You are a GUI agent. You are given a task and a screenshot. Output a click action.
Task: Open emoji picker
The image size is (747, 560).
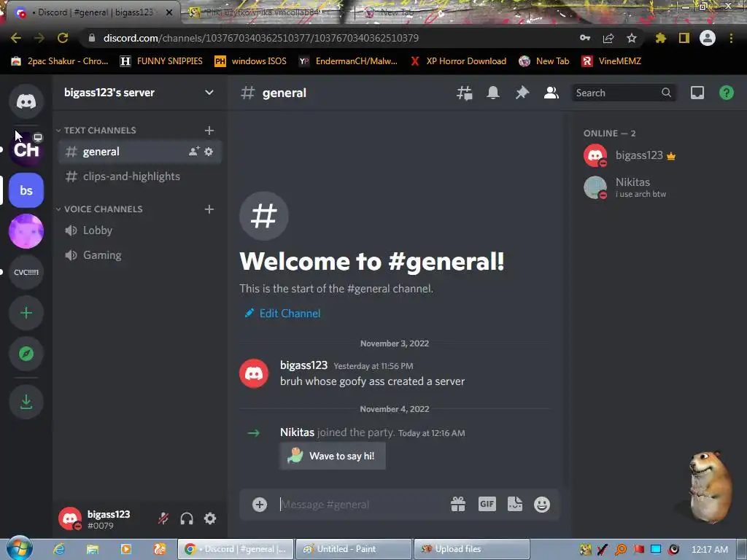click(542, 505)
